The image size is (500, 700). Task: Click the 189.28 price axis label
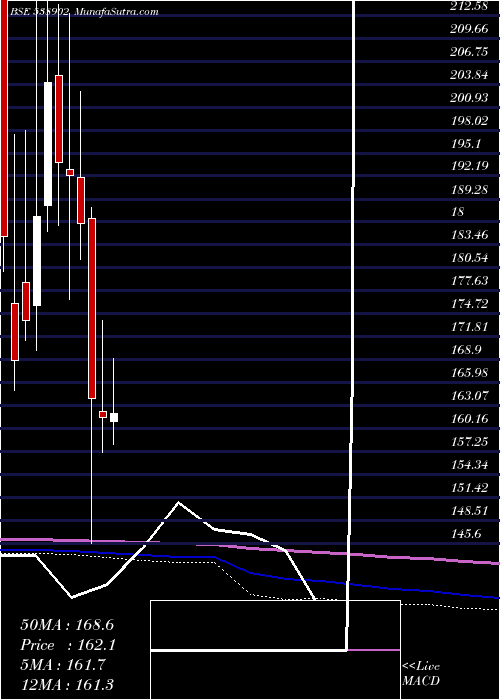pos(471,189)
